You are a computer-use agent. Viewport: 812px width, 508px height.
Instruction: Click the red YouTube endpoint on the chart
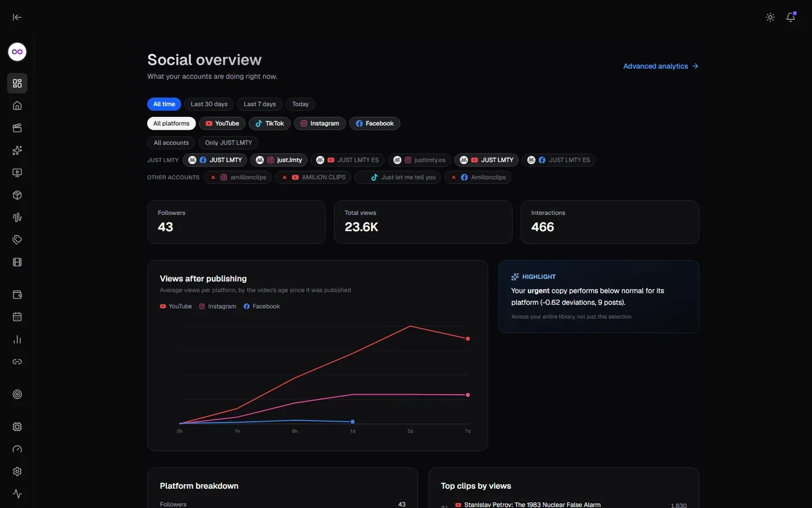tap(467, 339)
